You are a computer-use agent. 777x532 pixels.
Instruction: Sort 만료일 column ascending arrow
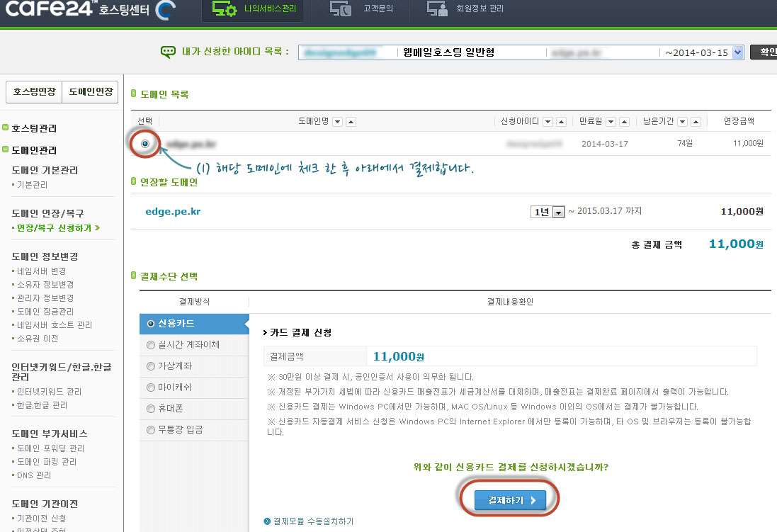click(x=624, y=122)
